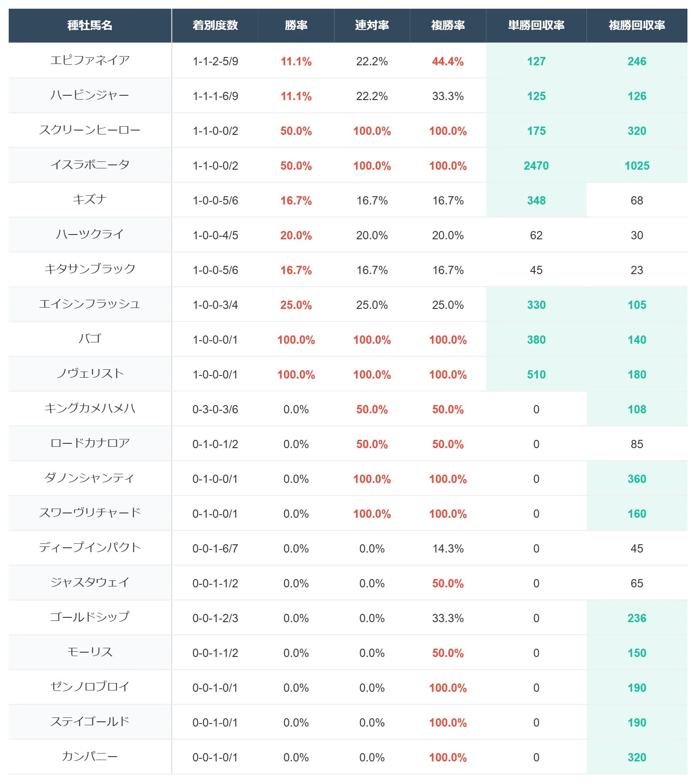Click the 2470 win return value

tap(536, 165)
